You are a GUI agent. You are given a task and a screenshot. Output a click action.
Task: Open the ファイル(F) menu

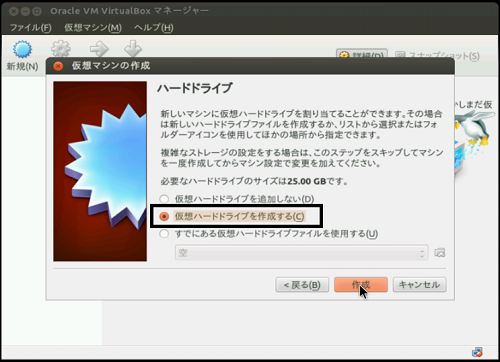point(30,27)
